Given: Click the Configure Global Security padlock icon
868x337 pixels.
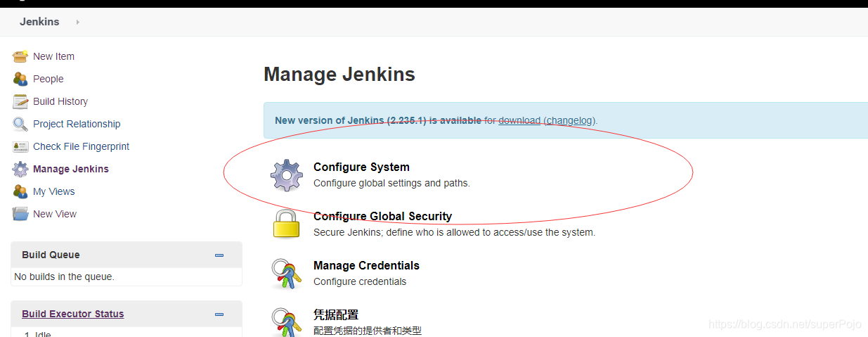Looking at the screenshot, I should (287, 224).
